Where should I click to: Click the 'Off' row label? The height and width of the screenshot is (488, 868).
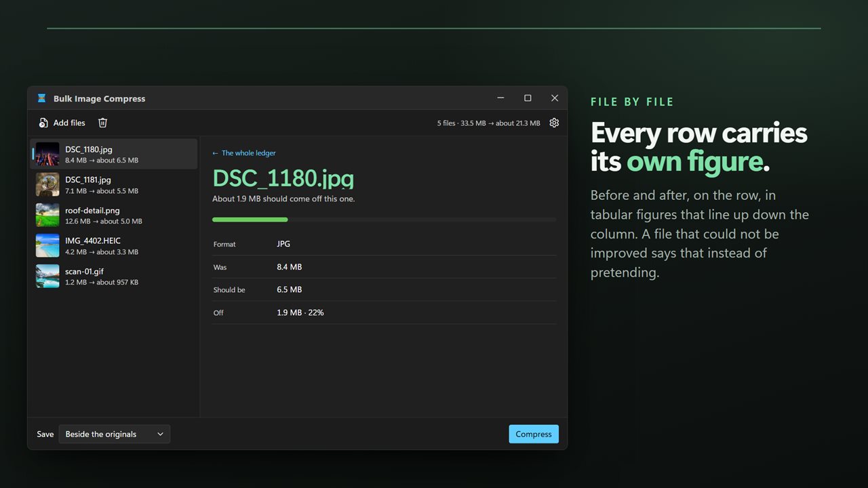point(218,313)
